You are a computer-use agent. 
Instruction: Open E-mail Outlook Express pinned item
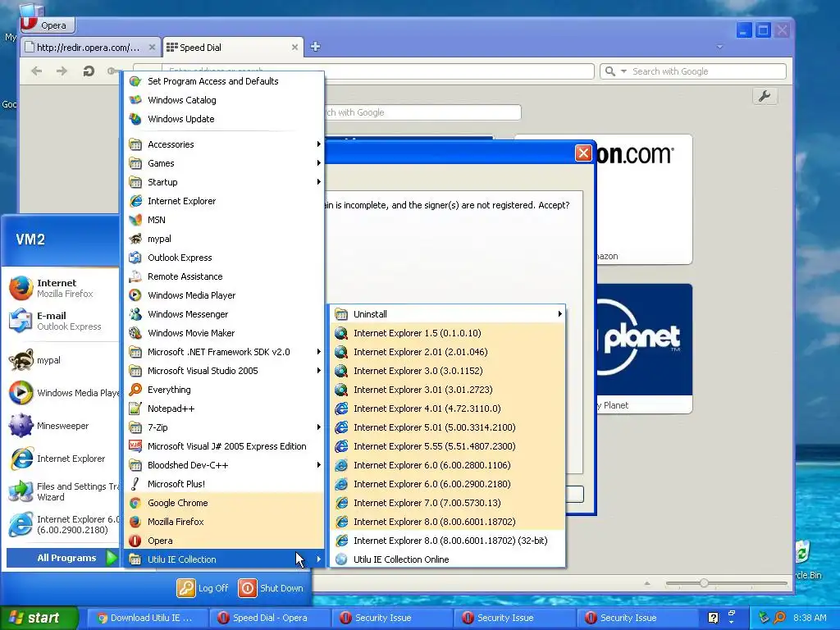click(x=62, y=321)
